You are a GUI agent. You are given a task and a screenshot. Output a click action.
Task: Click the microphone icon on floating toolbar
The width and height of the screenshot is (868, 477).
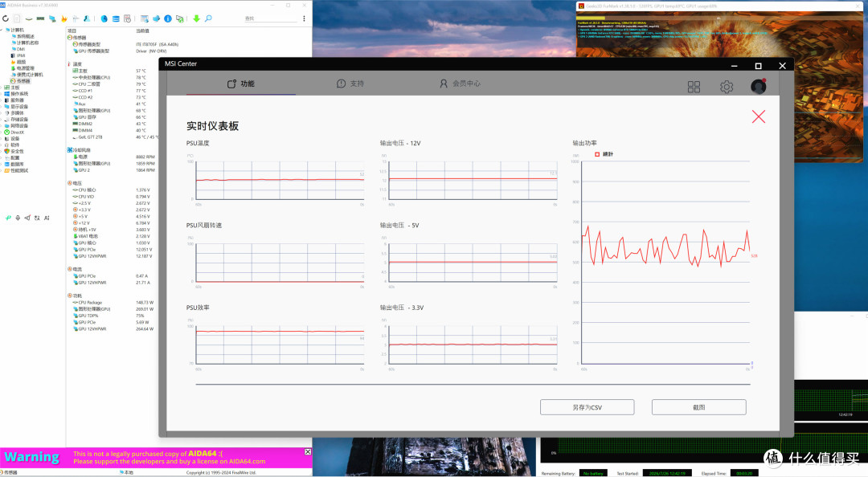coord(18,218)
